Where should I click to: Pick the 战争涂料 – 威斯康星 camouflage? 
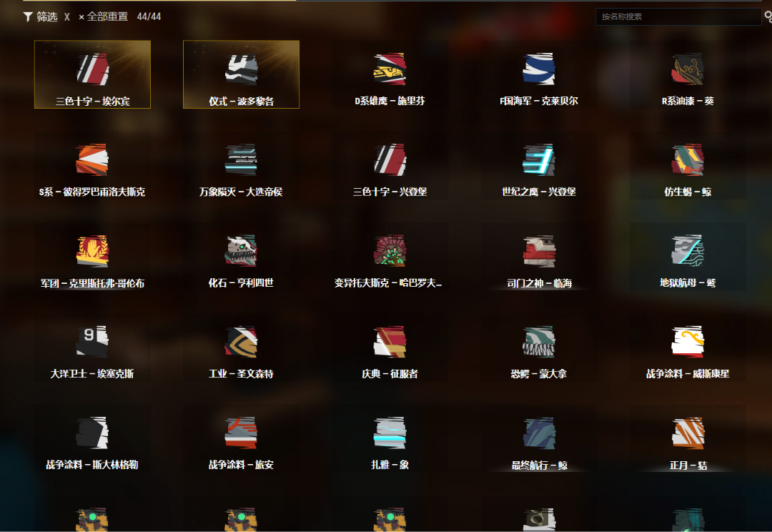(x=688, y=348)
